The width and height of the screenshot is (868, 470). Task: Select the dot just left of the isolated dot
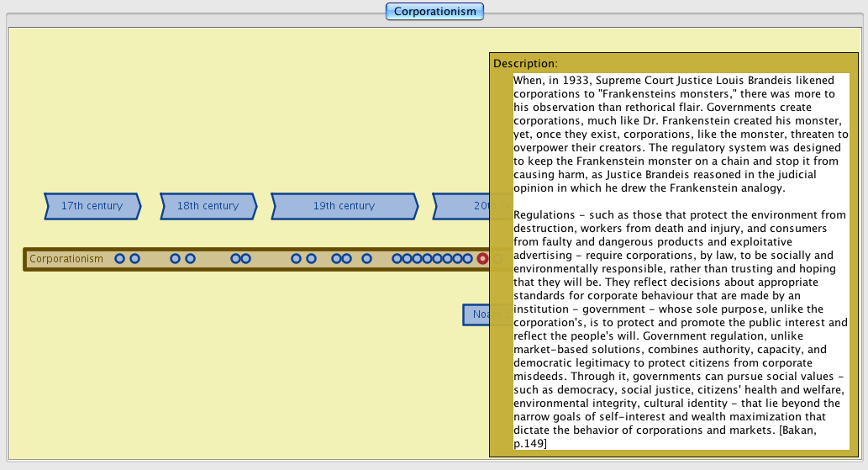point(346,259)
